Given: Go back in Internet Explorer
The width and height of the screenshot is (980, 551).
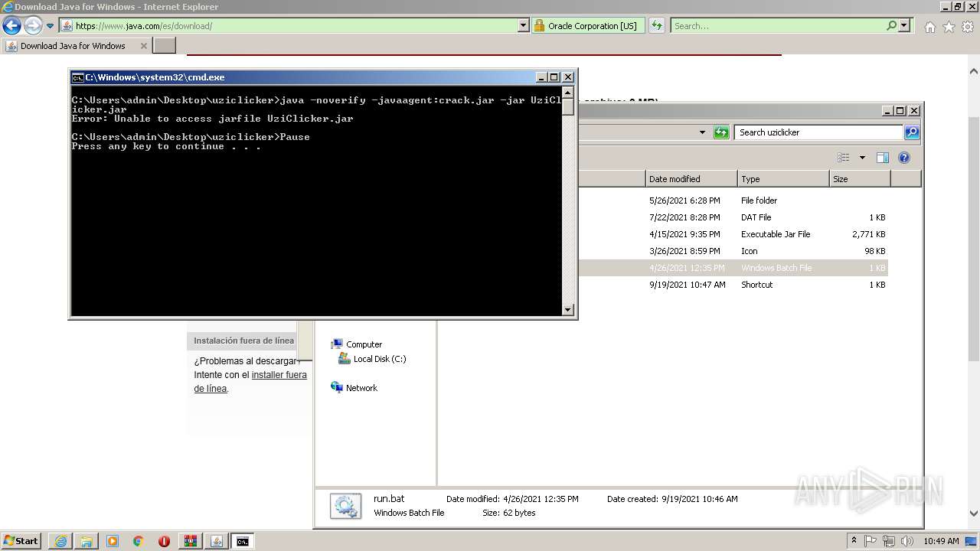Looking at the screenshot, I should click(x=11, y=26).
